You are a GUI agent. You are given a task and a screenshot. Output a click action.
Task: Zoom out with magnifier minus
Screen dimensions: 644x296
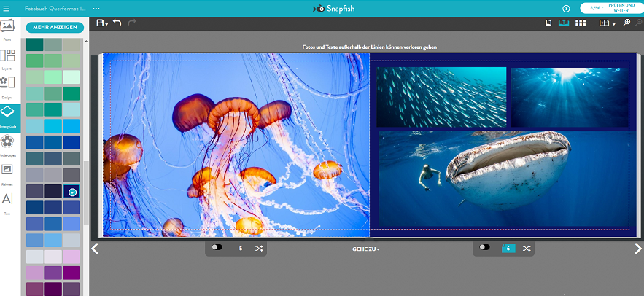(639, 23)
